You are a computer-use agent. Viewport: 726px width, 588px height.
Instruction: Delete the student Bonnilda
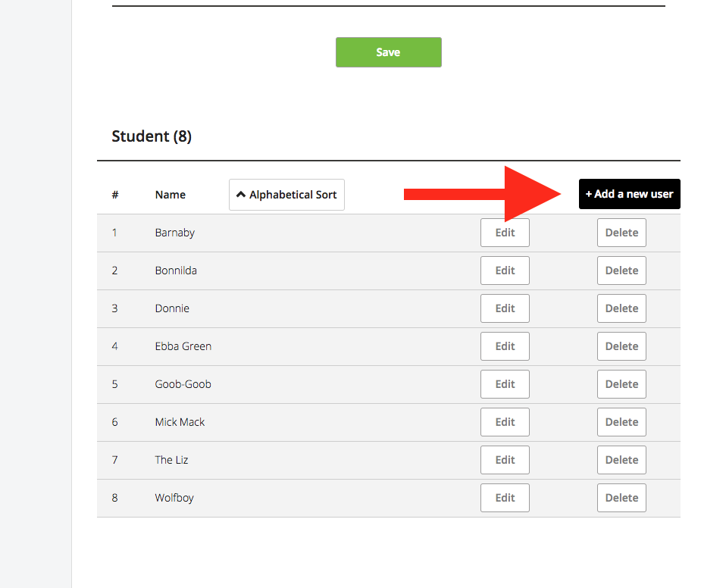[621, 271]
